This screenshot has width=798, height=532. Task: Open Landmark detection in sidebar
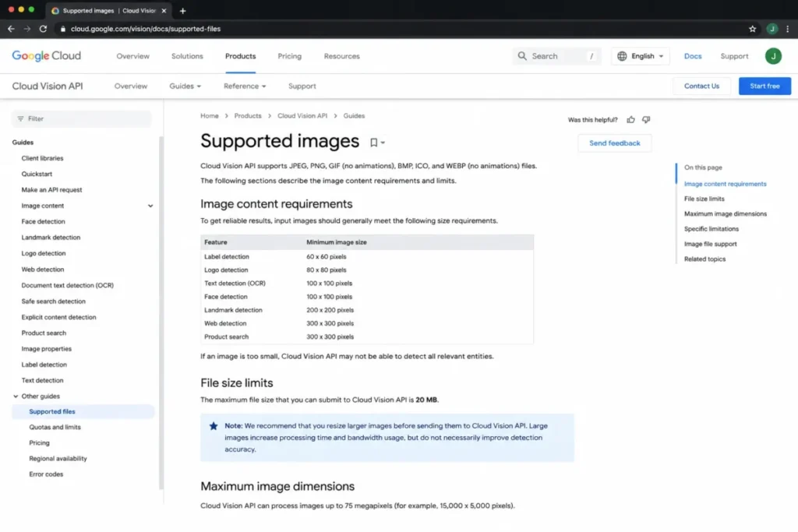pos(51,238)
